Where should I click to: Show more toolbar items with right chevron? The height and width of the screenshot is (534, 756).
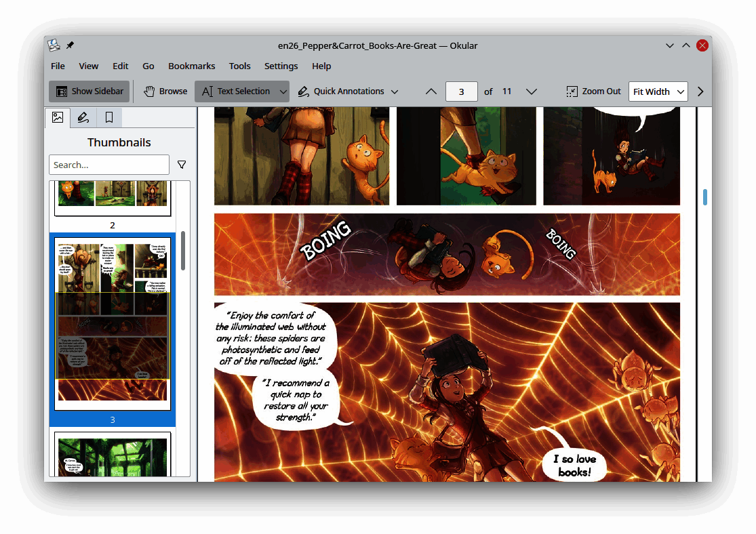pos(700,91)
